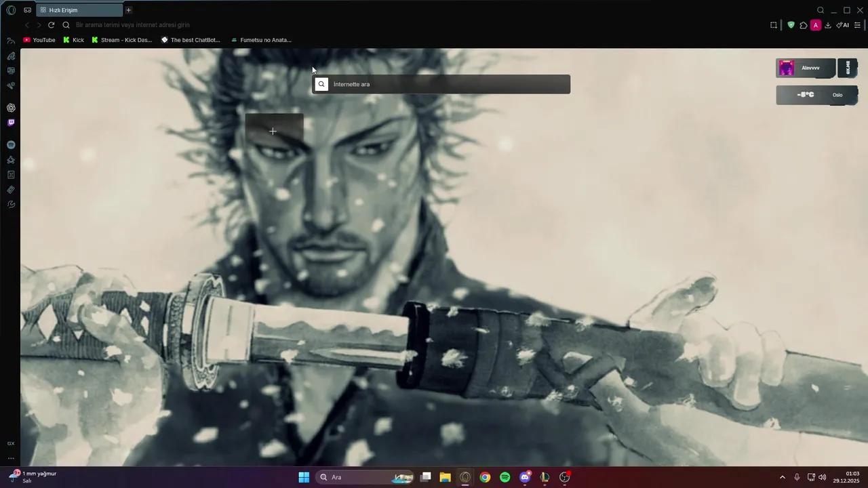Open Easy Setup sliders menu
The height and width of the screenshot is (488, 868).
(x=858, y=25)
